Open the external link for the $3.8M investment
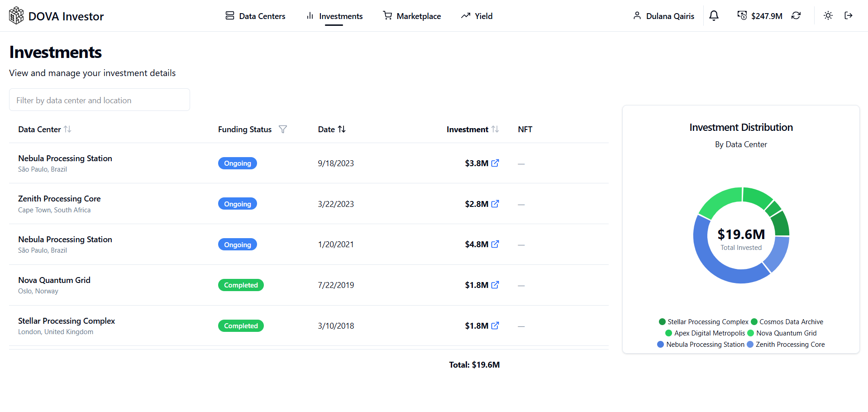Screen dimensions: 868x412 coord(495,163)
